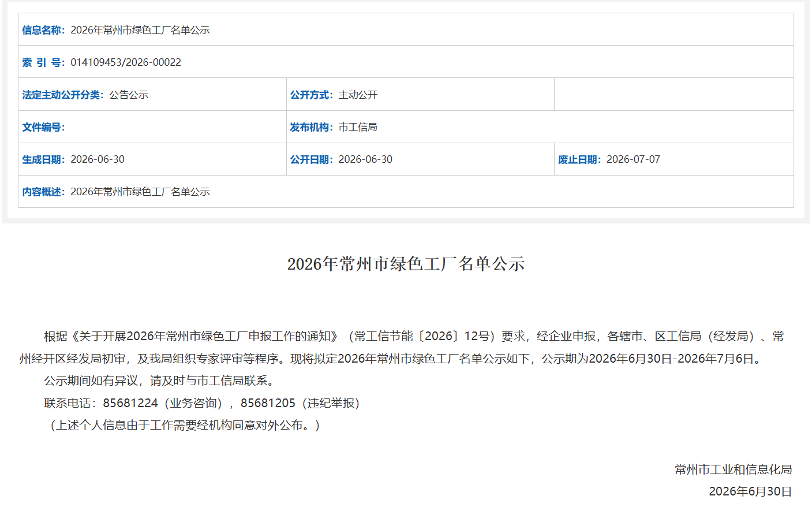Click the signature '常州市工业和信息化局'
Screen dimensions: 812x507
point(734,469)
